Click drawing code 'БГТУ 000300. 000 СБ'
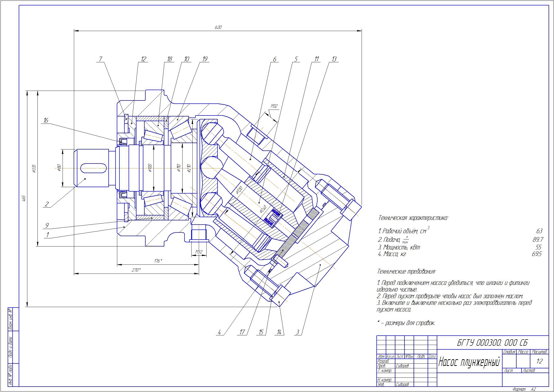The image size is (554, 392). pos(492,343)
